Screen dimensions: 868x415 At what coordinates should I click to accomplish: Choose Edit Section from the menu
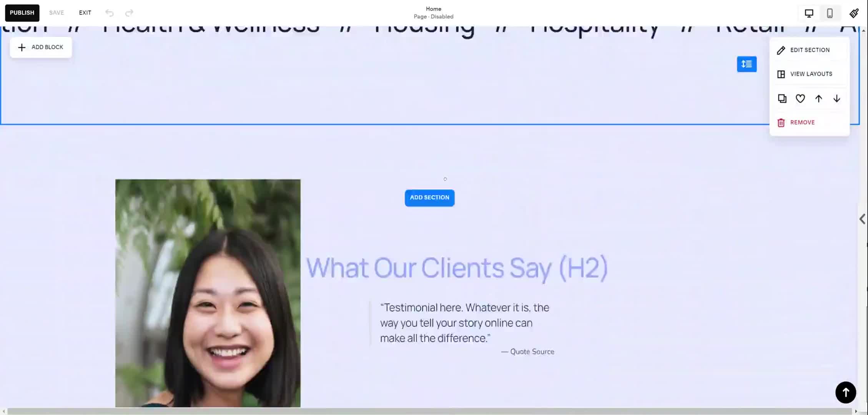click(810, 50)
